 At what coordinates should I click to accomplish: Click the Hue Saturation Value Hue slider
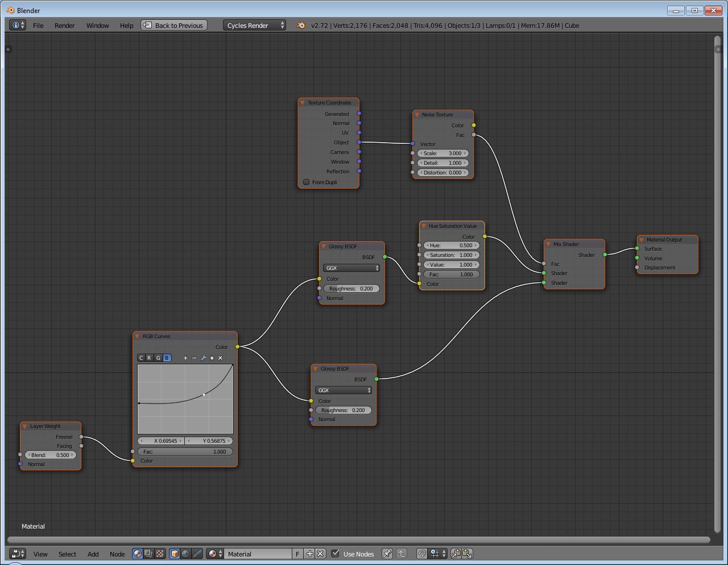tap(452, 246)
